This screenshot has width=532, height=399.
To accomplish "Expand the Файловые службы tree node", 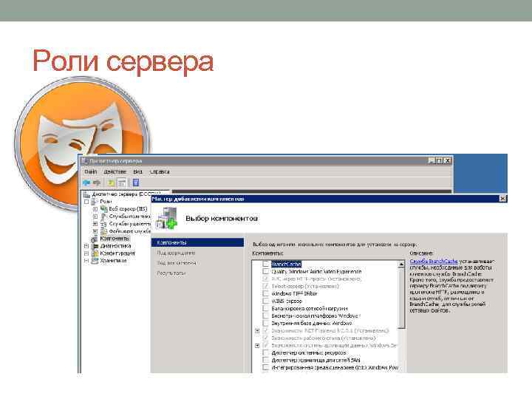I will click(x=95, y=231).
